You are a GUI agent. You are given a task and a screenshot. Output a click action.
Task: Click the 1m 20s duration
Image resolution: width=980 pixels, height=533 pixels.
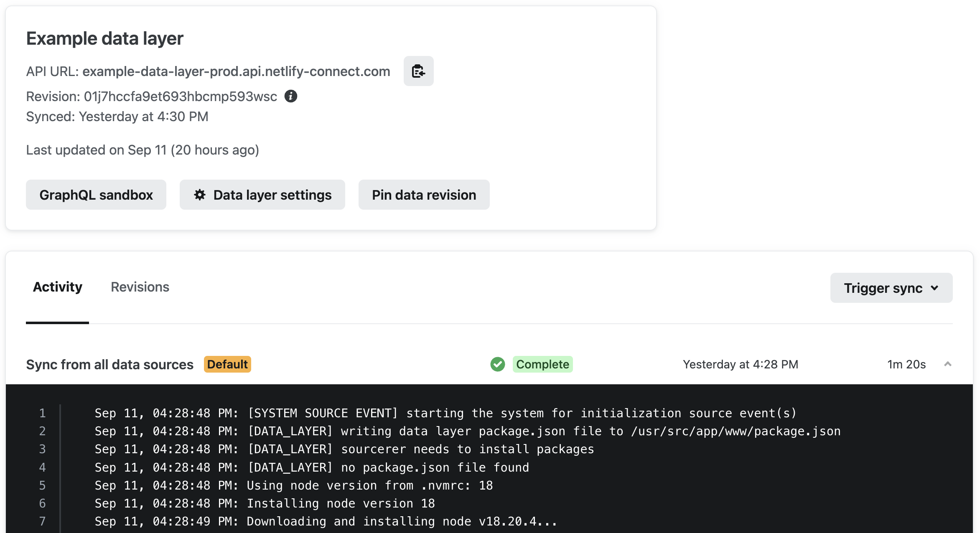(x=906, y=364)
